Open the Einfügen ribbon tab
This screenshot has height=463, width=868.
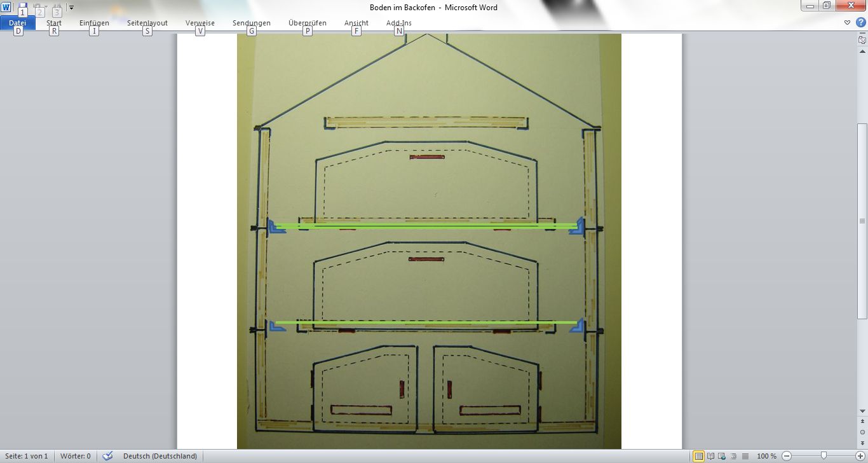94,23
